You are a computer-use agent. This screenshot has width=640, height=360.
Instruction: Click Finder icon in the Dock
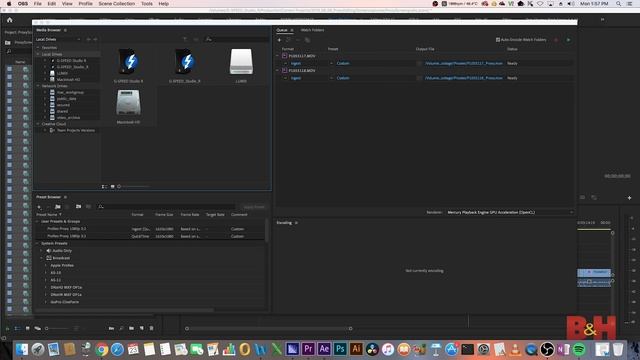click(x=22, y=349)
